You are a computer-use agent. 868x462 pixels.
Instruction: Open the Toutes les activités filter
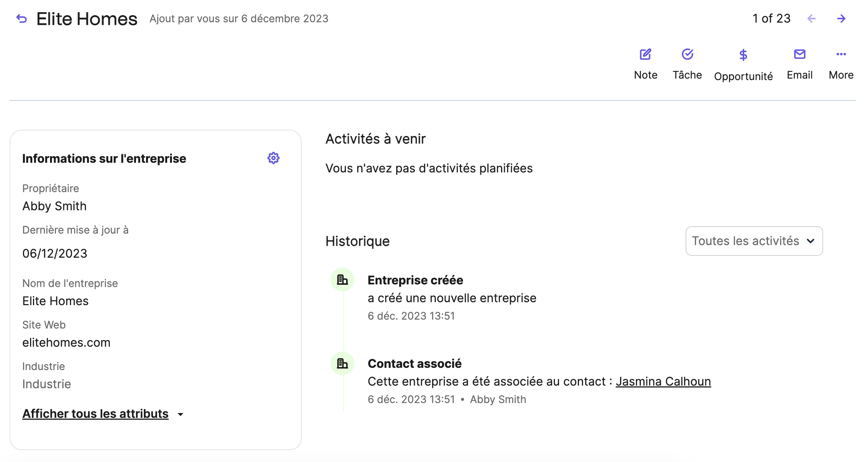754,241
